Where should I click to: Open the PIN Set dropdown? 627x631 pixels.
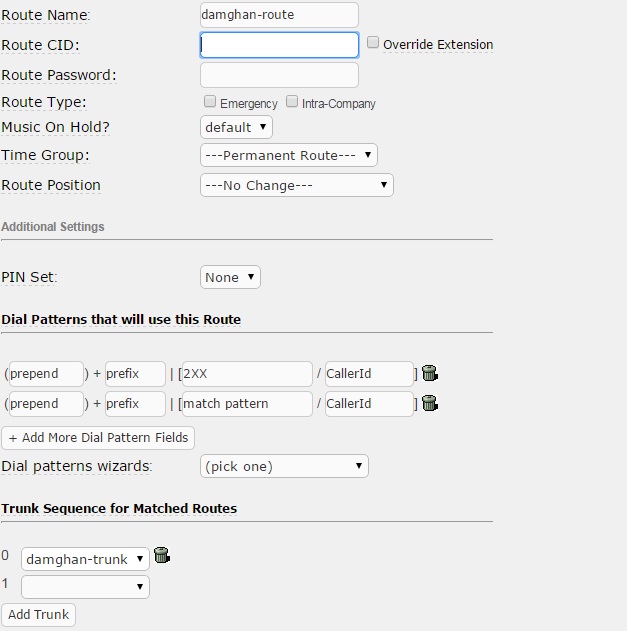coord(230,277)
